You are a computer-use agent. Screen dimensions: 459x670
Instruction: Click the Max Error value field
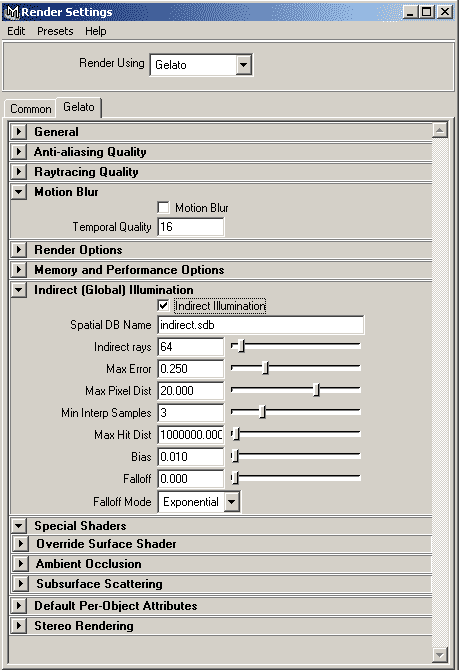[191, 368]
